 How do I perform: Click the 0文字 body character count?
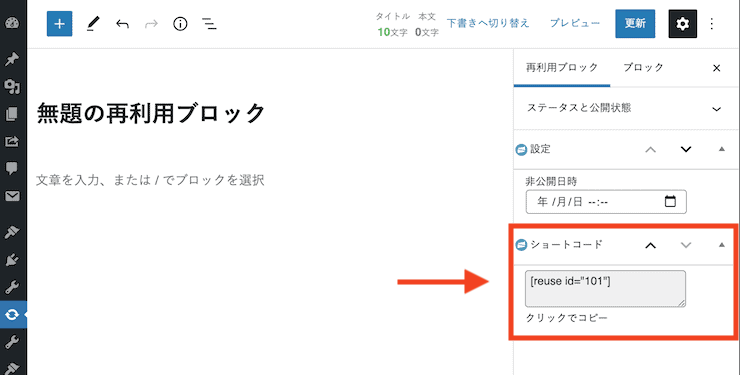427,32
